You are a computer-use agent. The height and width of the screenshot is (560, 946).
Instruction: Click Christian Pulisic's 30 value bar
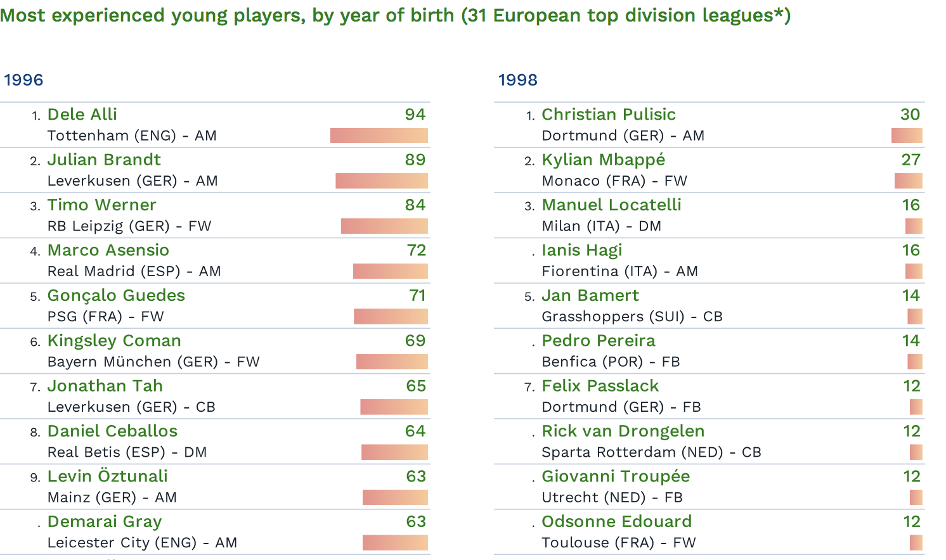(907, 136)
